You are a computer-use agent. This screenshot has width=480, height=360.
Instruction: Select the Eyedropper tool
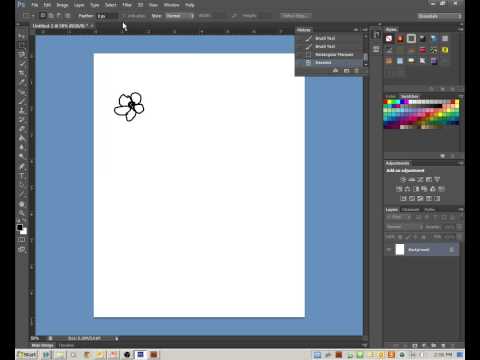click(22, 82)
